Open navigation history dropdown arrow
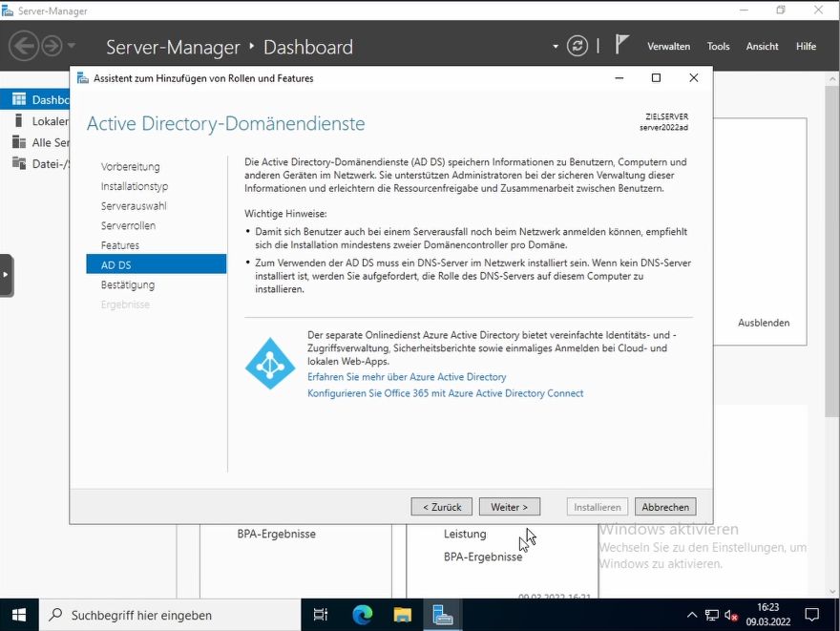The height and width of the screenshot is (631, 840). coord(72,46)
